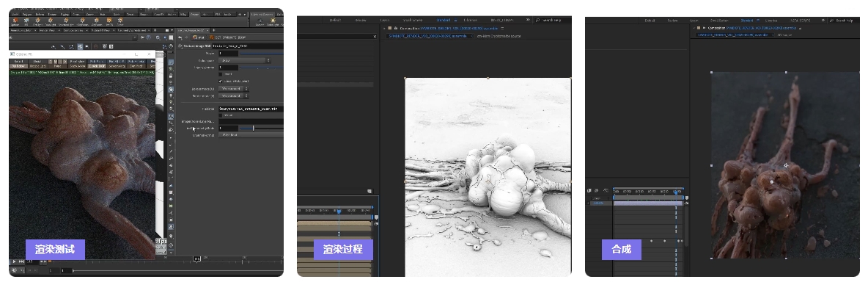868x282 pixels.
Task: Adjust the Power slider track
Action: pos(262,53)
